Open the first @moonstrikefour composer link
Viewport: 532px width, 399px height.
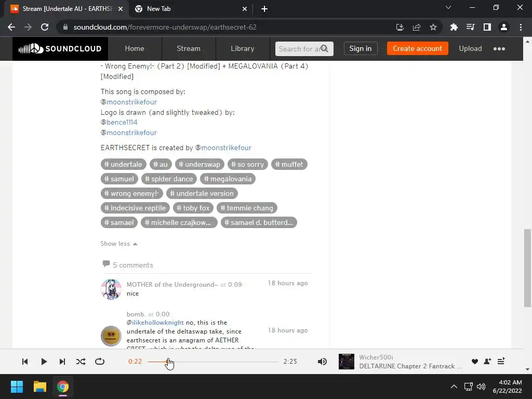click(x=131, y=102)
